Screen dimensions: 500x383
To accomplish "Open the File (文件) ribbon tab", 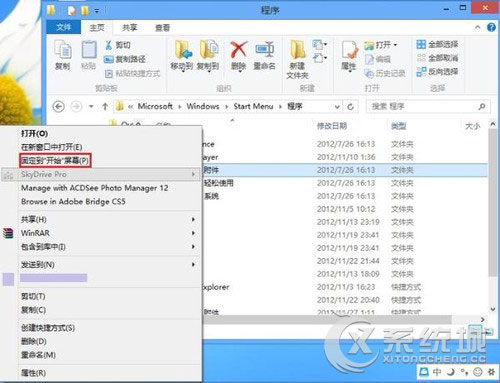I will tap(63, 27).
